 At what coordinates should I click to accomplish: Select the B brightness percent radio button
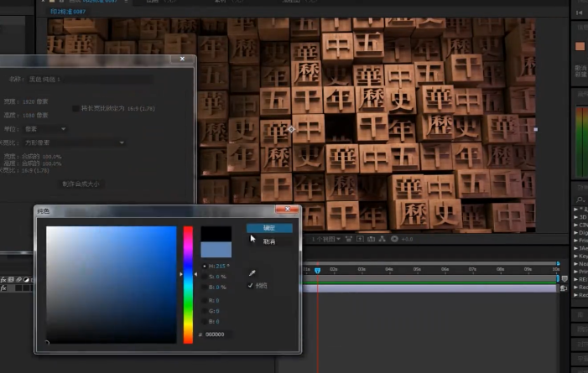204,288
